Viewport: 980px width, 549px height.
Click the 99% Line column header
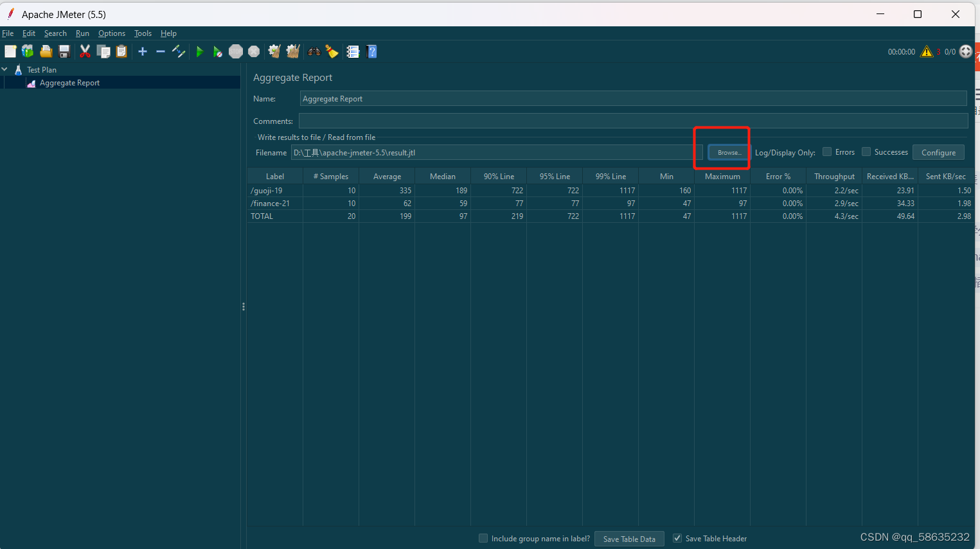610,176
